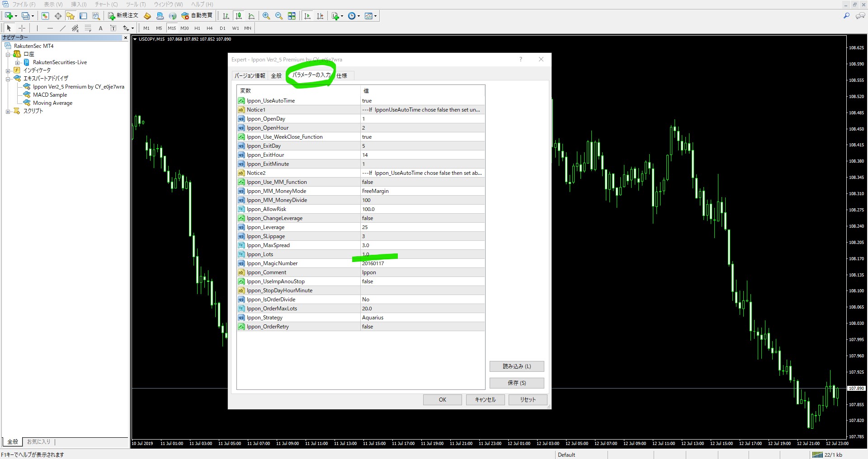
Task: Select the cursor arrow tool
Action: pyautogui.click(x=9, y=28)
